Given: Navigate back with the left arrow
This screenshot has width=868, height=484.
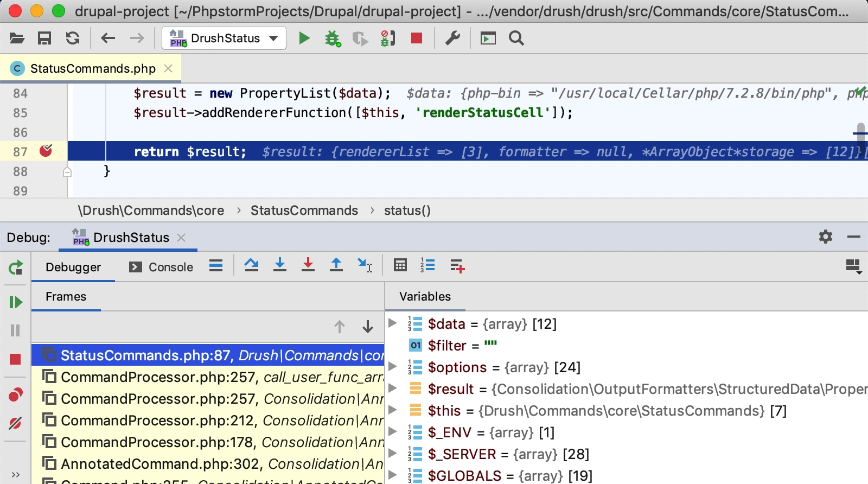Looking at the screenshot, I should click(108, 38).
